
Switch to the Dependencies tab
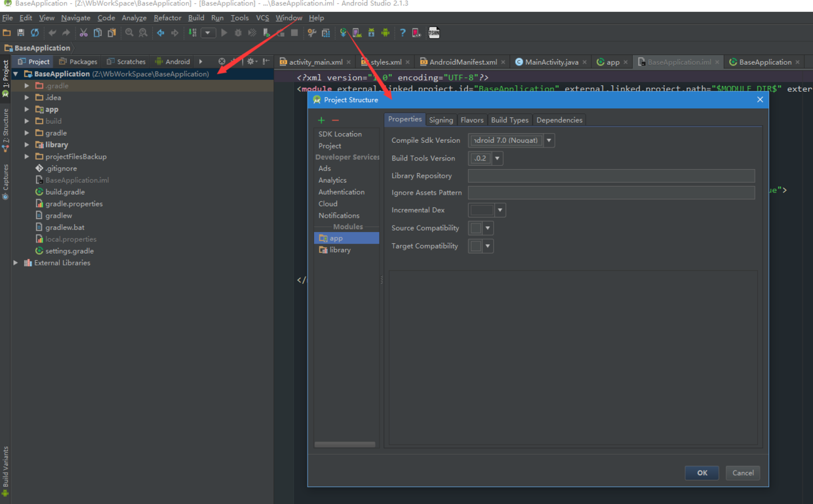pyautogui.click(x=559, y=120)
